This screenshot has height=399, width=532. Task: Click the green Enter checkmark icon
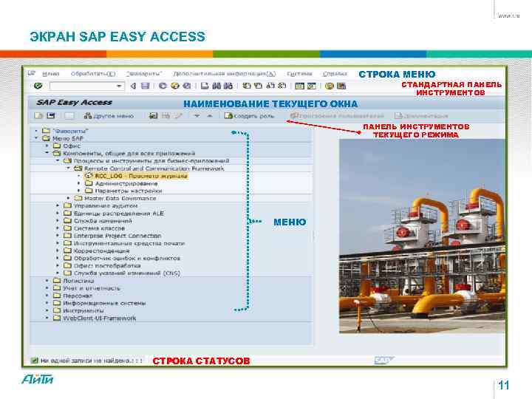pyautogui.click(x=38, y=86)
